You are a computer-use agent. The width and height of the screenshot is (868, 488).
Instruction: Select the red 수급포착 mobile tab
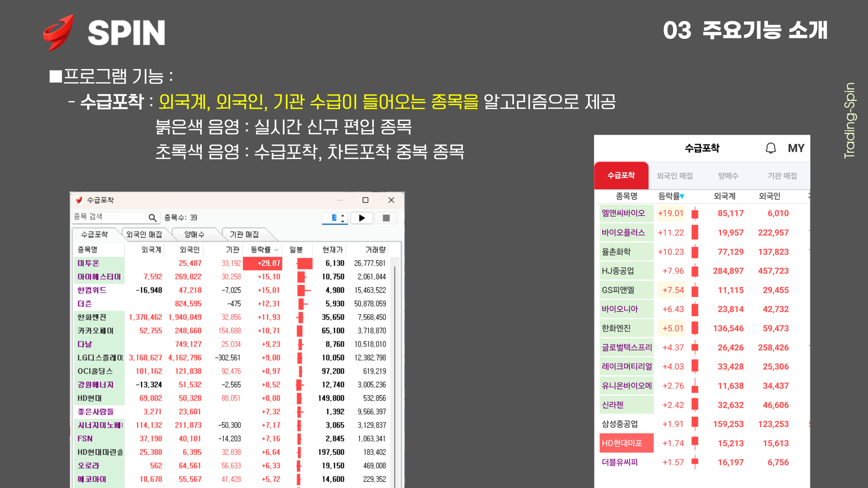[x=621, y=176]
